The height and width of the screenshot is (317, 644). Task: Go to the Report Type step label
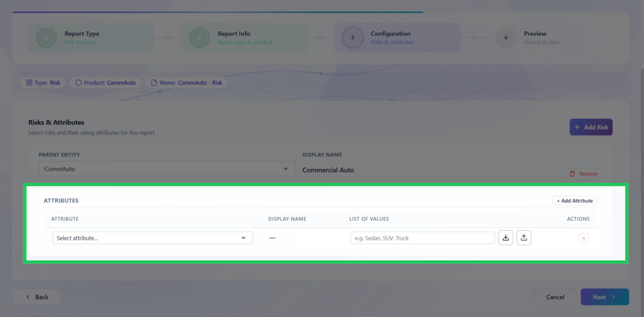tap(82, 34)
